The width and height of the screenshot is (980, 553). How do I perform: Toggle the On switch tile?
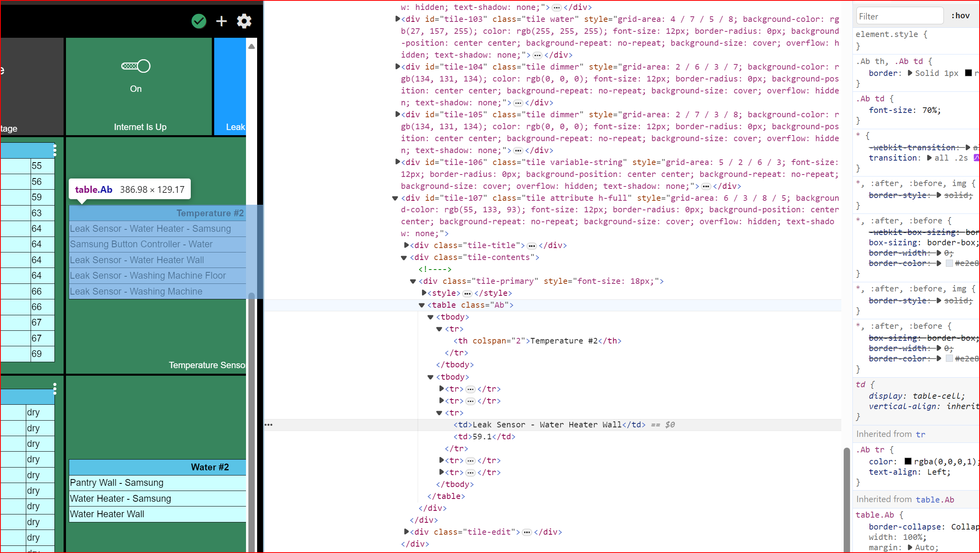[x=136, y=66]
